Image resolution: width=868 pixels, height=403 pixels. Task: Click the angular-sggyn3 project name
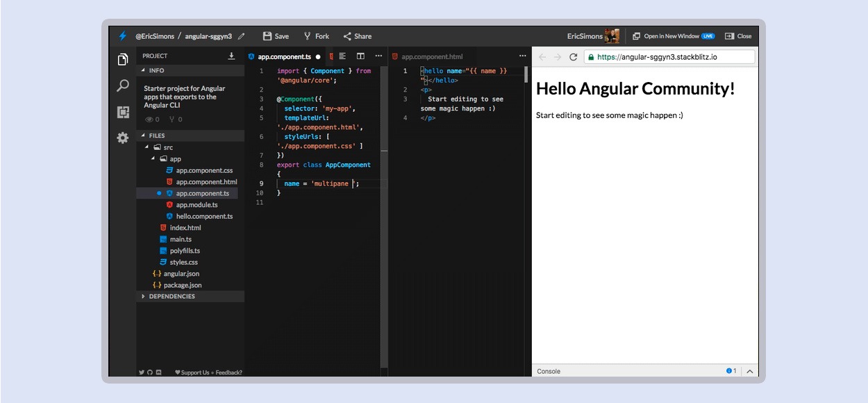point(209,36)
